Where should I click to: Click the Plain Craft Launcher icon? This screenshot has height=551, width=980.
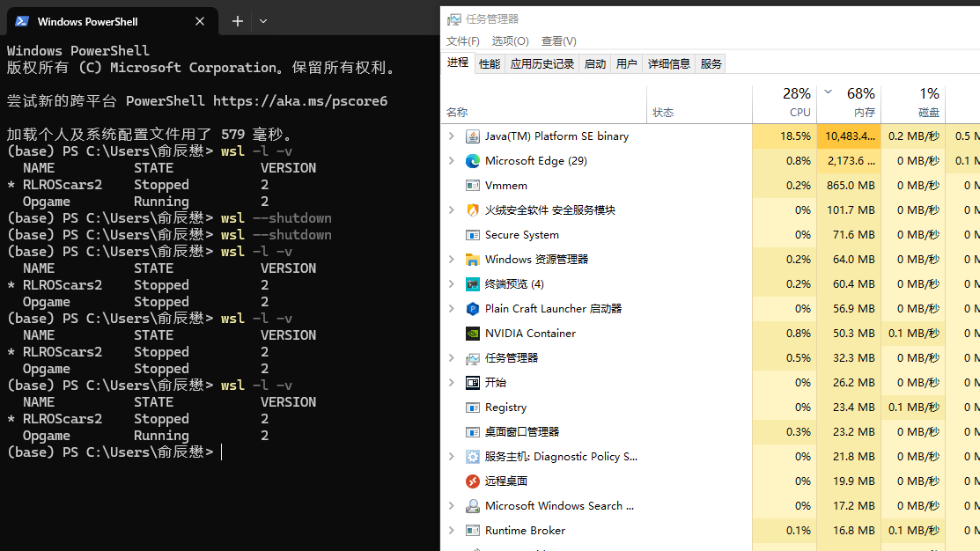click(x=473, y=309)
